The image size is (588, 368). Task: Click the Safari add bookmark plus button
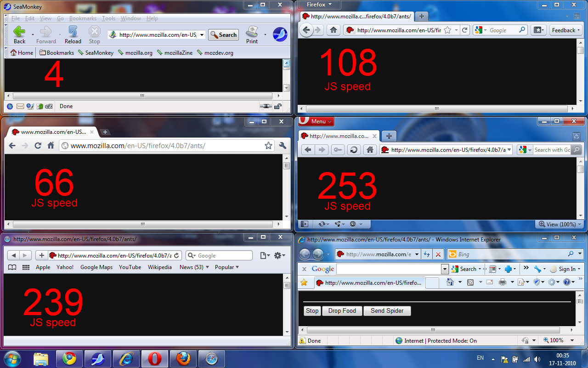[x=42, y=255]
